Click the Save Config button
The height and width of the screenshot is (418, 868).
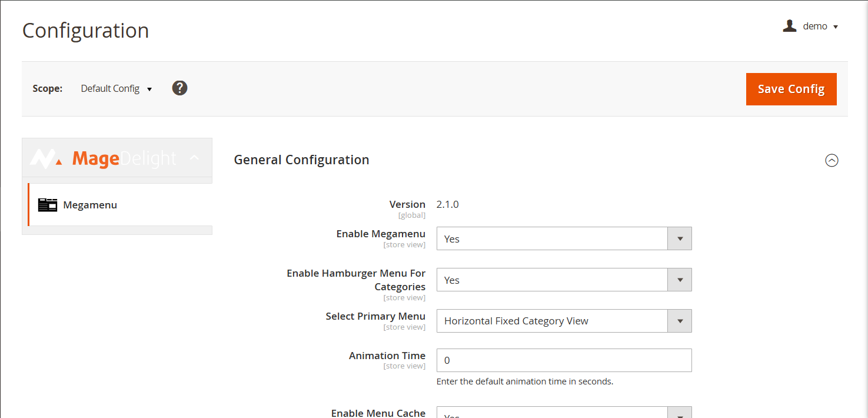pos(791,89)
